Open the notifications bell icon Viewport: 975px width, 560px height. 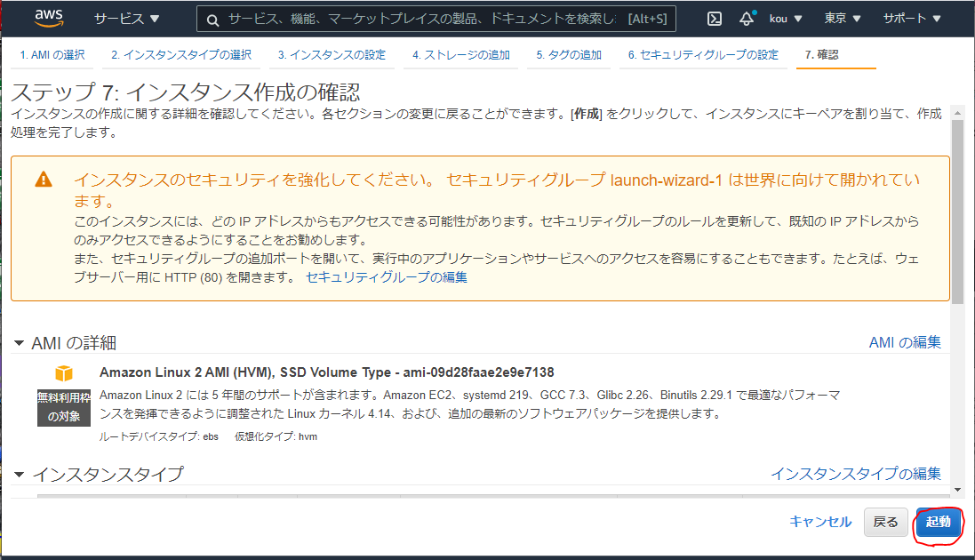(x=747, y=19)
